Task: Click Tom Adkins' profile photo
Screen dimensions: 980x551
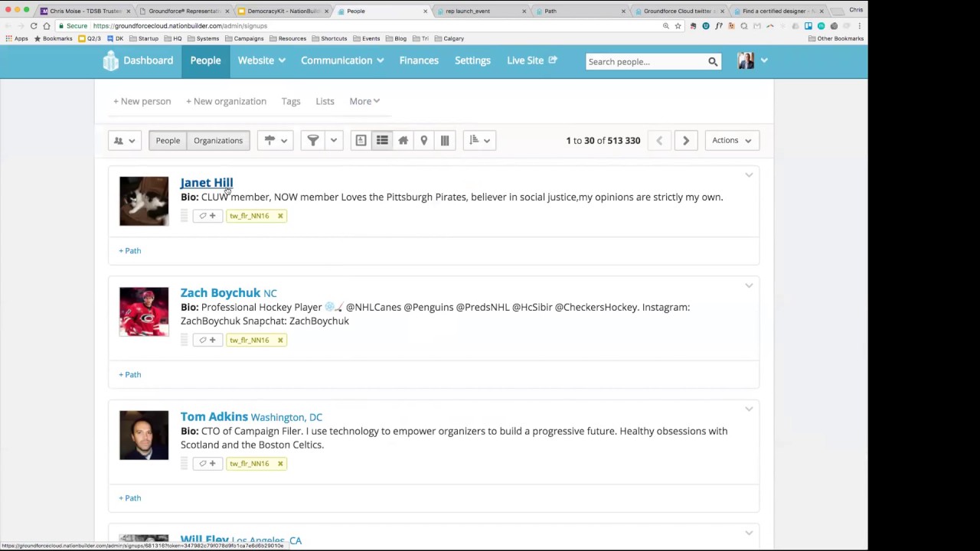Action: tap(144, 435)
